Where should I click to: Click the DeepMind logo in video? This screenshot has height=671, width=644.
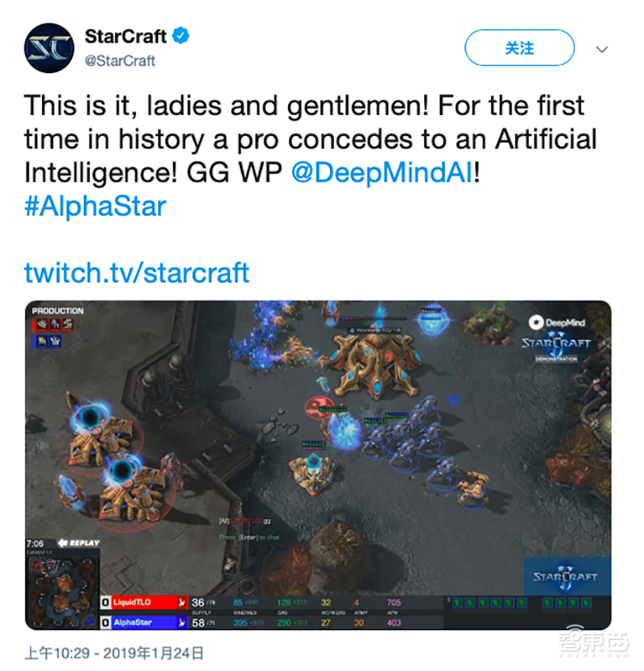(x=556, y=323)
